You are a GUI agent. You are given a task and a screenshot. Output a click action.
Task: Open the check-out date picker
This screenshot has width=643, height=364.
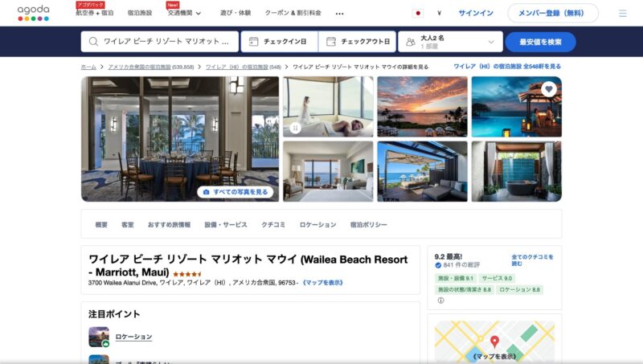(357, 42)
